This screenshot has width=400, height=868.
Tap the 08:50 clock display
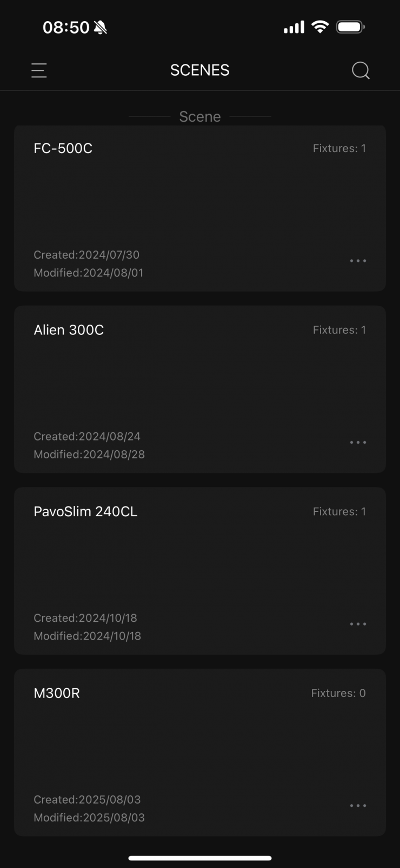(66, 28)
